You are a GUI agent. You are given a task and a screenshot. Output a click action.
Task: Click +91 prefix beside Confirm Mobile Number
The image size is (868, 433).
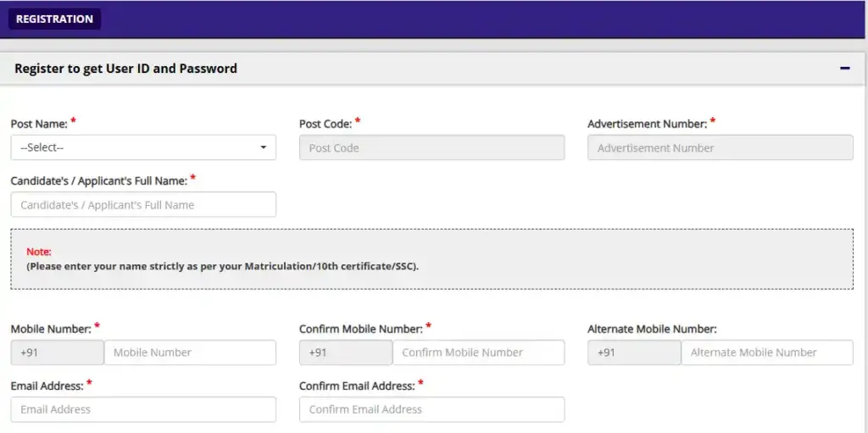[345, 353]
